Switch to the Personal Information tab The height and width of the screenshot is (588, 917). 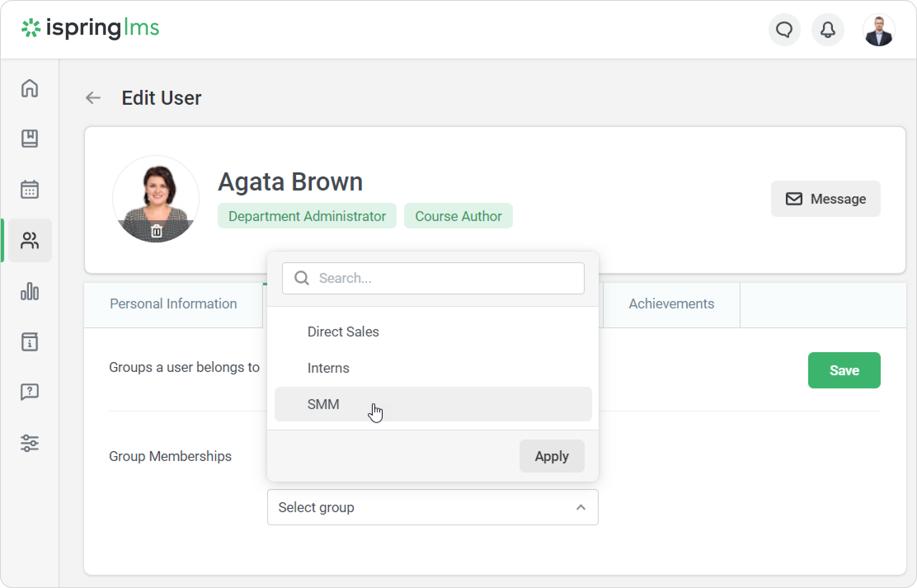click(x=173, y=304)
